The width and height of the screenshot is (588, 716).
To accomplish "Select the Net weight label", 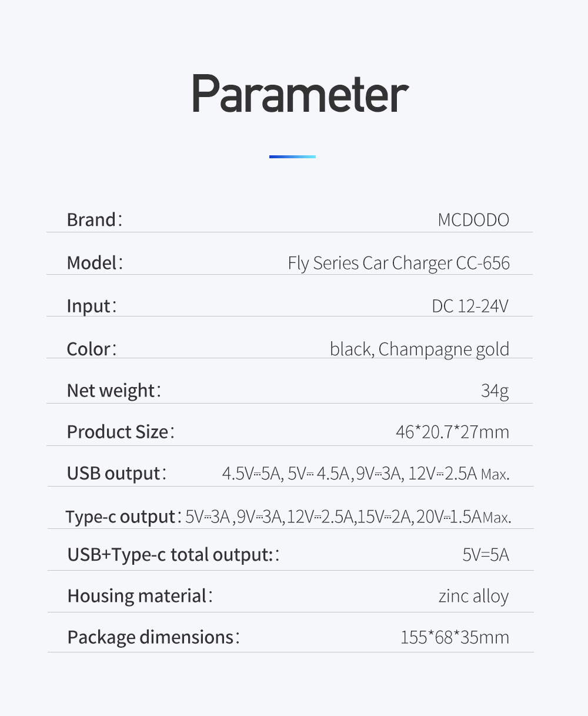I will pos(113,391).
